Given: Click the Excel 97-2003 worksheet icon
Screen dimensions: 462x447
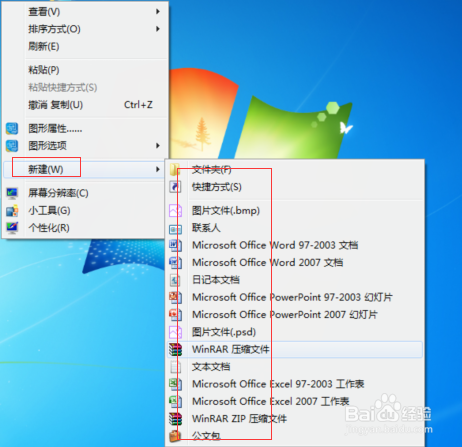Looking at the screenshot, I should 175,384.
